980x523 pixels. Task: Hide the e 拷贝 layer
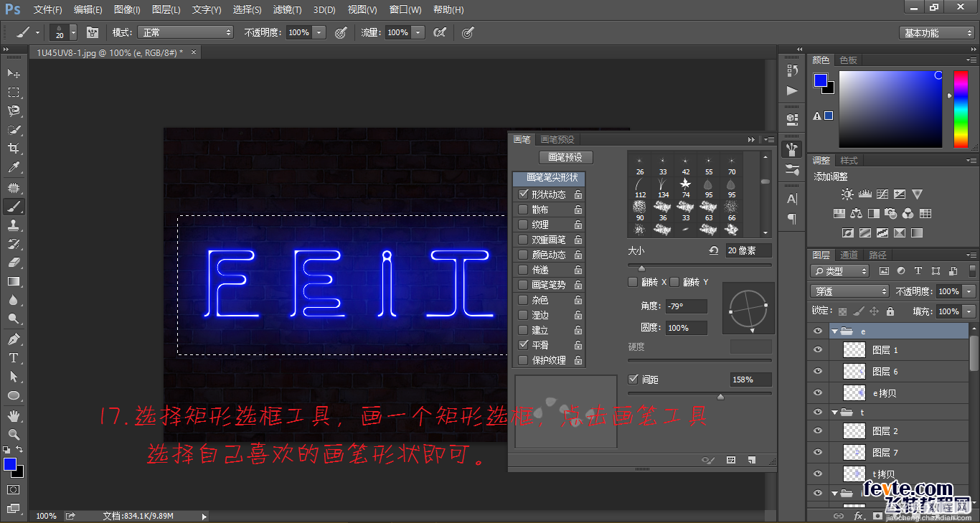point(817,393)
